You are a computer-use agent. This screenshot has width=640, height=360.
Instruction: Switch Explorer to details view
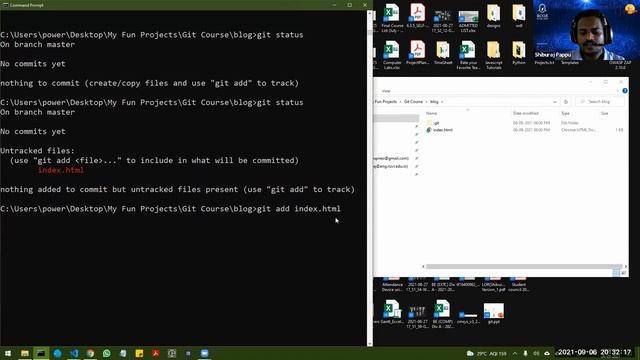click(616, 273)
